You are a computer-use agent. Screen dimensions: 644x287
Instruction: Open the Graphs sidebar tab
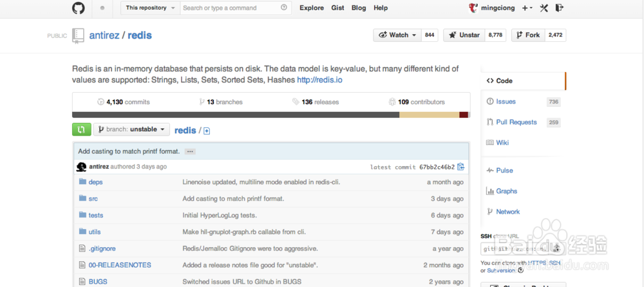(522, 191)
